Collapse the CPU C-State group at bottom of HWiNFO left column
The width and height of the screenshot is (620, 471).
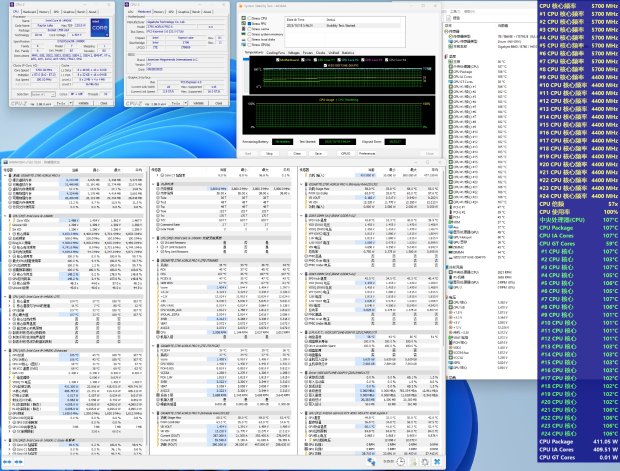(x=5, y=440)
